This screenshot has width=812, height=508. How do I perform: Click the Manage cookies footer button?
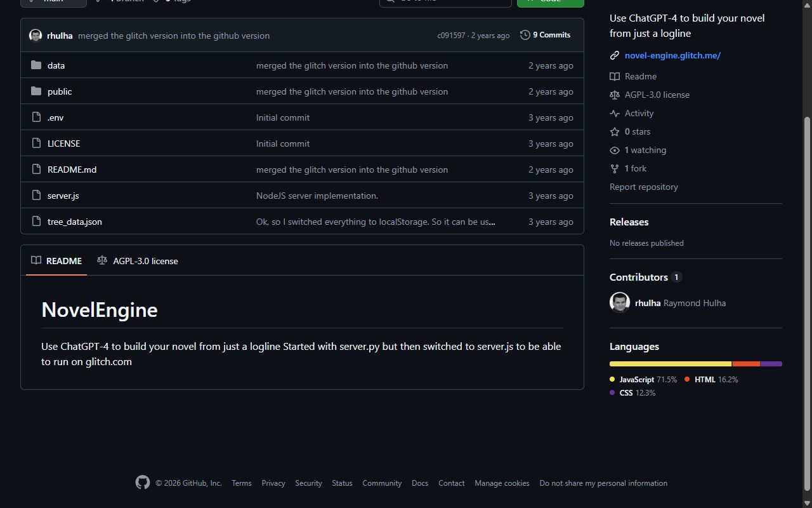[502, 483]
